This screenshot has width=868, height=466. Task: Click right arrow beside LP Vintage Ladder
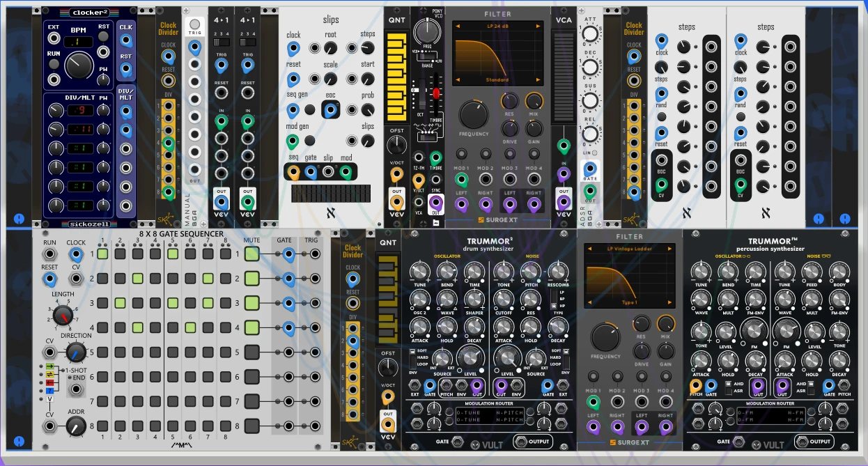point(671,249)
